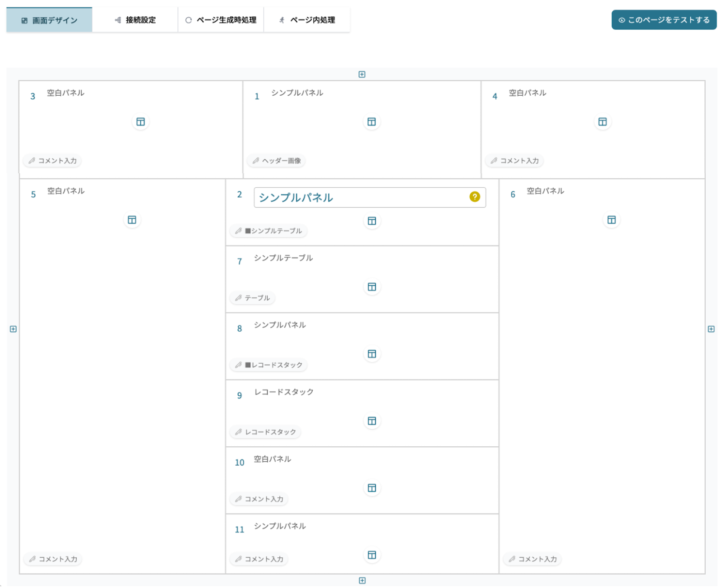Image resolution: width=722 pixels, height=588 pixels.
Task: Click panel number 10
Action: click(240, 463)
